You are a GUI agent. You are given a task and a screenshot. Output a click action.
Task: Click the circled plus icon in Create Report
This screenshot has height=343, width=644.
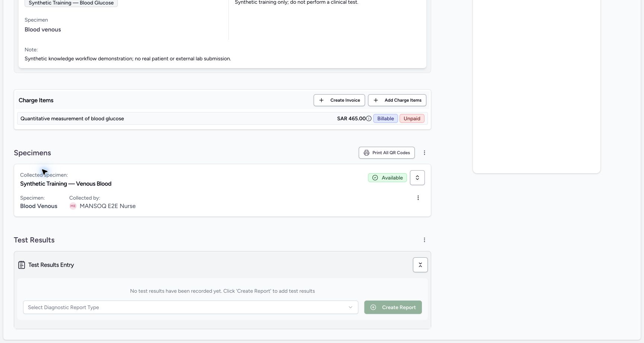coord(373,307)
